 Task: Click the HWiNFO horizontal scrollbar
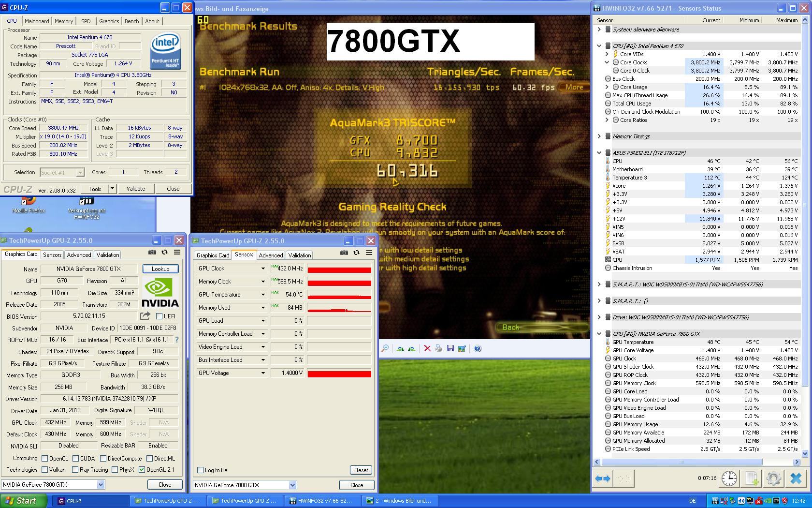tap(697, 462)
